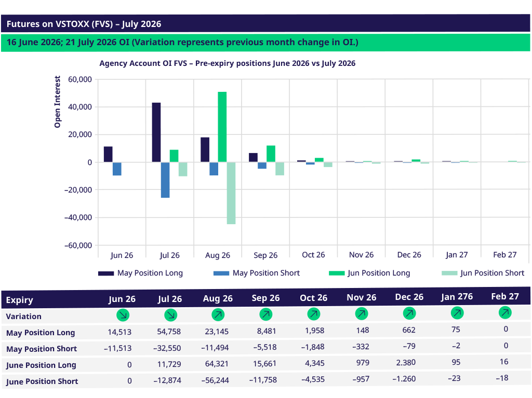Click the June Position Long value 64,321
The height and width of the screenshot is (398, 532).
pyautogui.click(x=217, y=364)
